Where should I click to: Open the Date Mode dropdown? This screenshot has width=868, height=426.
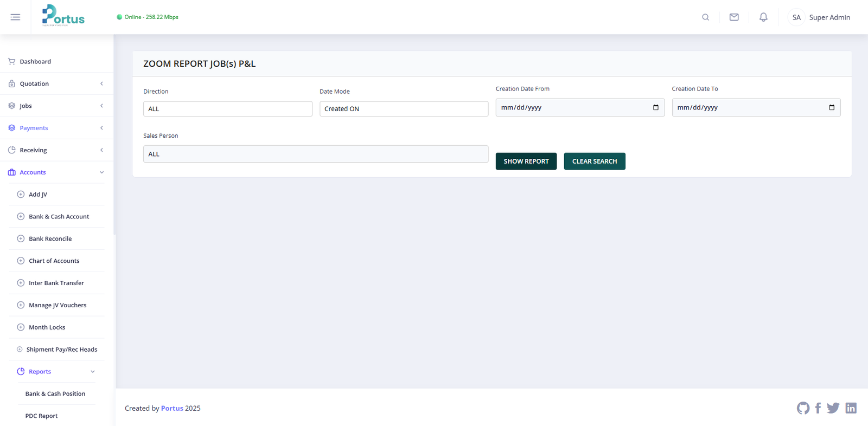(404, 109)
